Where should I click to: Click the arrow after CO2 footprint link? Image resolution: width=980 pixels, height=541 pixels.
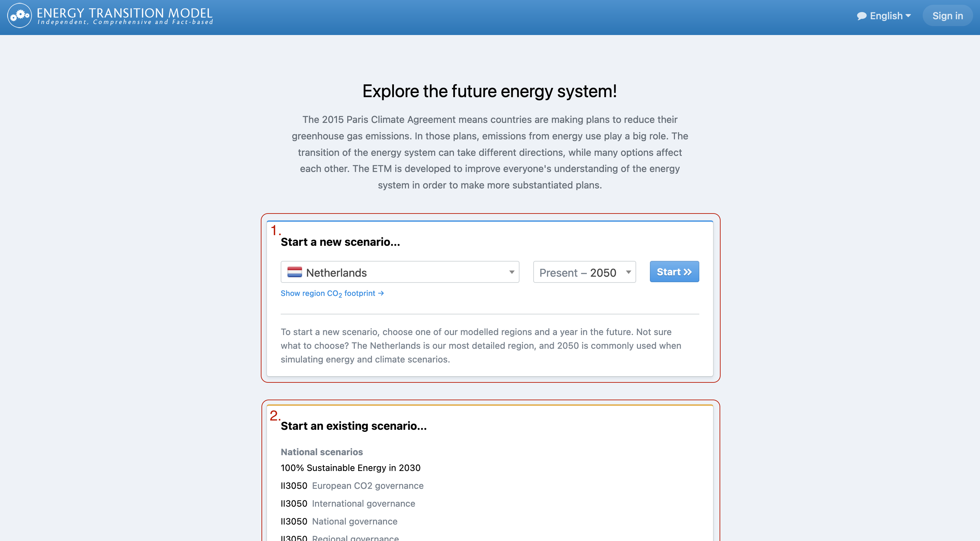(x=381, y=293)
